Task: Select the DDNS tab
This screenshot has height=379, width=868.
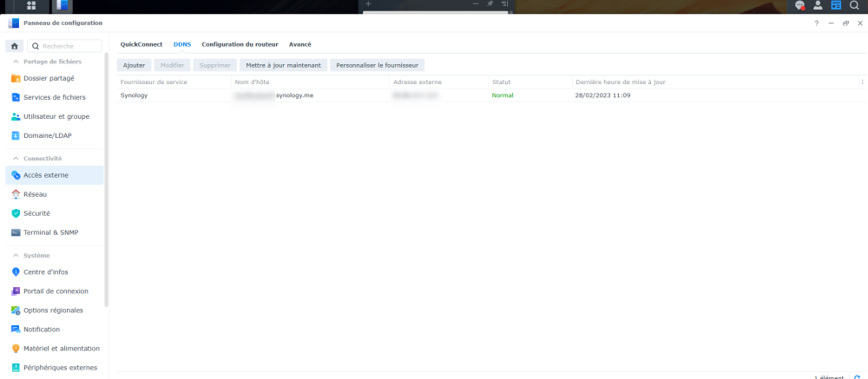Action: click(182, 44)
